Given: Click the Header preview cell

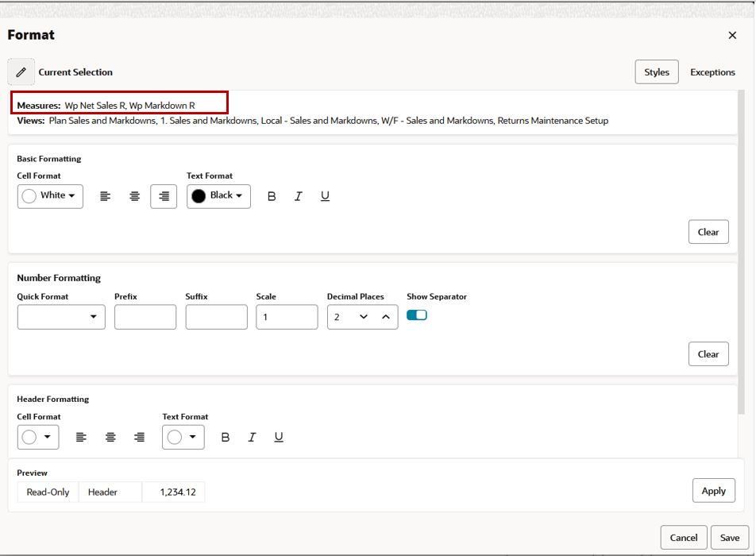Looking at the screenshot, I should pos(110,492).
